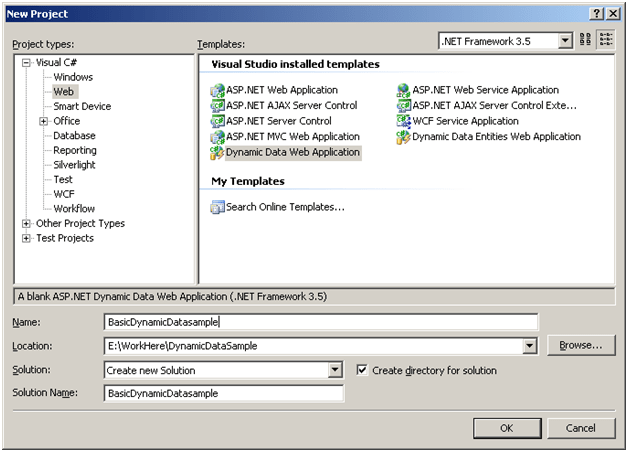Viewport: 628px width, 452px height.
Task: Open the .NET Framework version dropdown
Action: pos(565,40)
